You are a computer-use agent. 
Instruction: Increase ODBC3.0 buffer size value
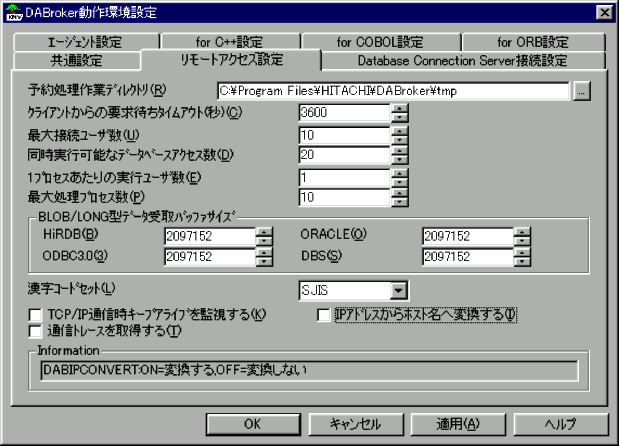pos(264,253)
